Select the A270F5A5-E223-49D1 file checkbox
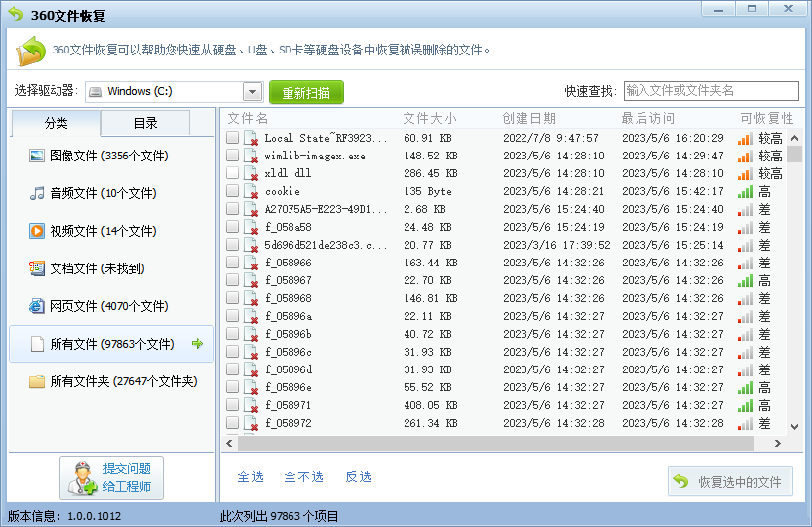 (x=232, y=208)
